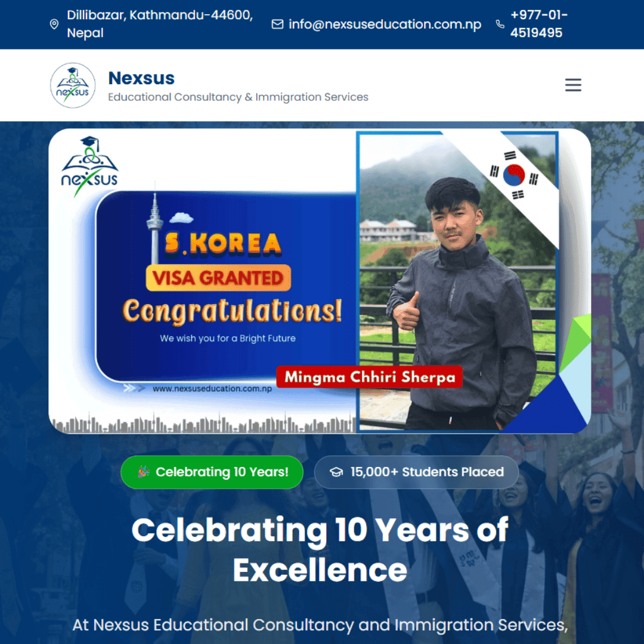Click the phone handset icon
644x644 pixels.
pos(500,24)
